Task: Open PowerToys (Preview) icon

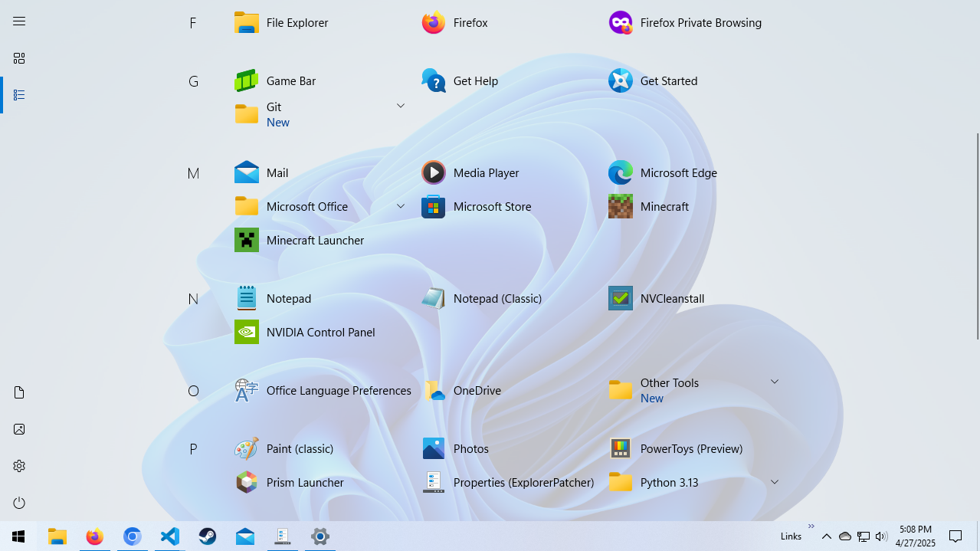Action: pos(621,448)
